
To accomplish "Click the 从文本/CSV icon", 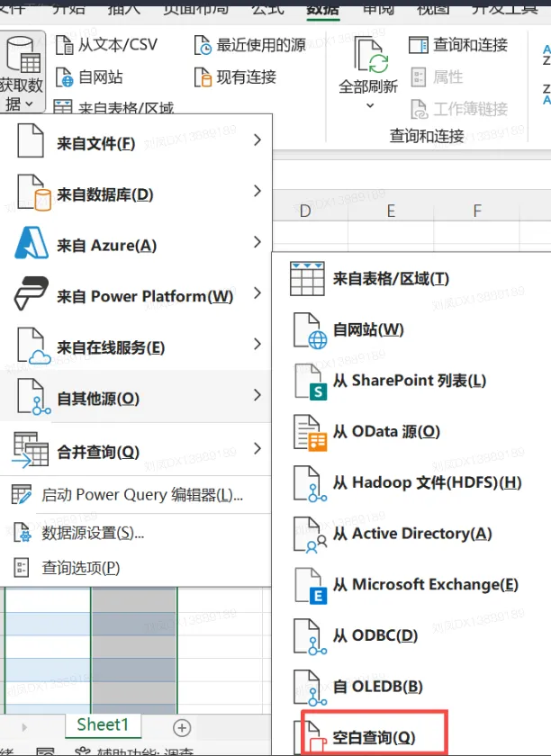I will 64,45.
